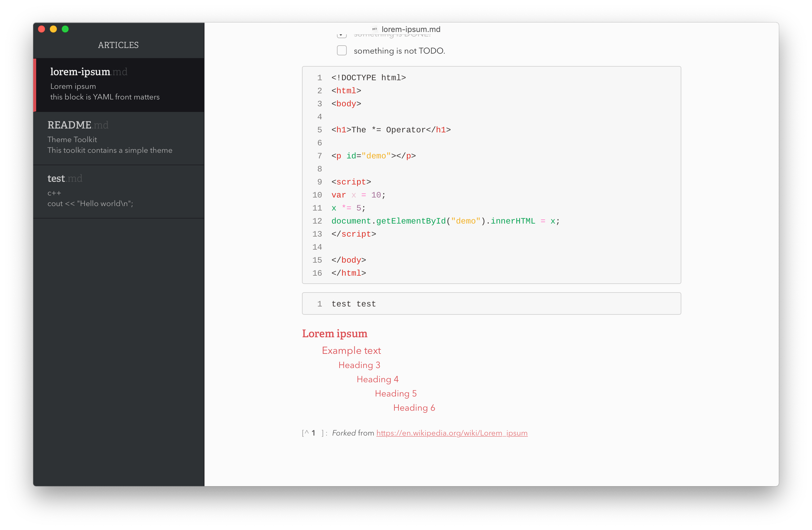The height and width of the screenshot is (530, 812).
Task: Click code line 'x *= 5;'
Action: [x=348, y=208]
